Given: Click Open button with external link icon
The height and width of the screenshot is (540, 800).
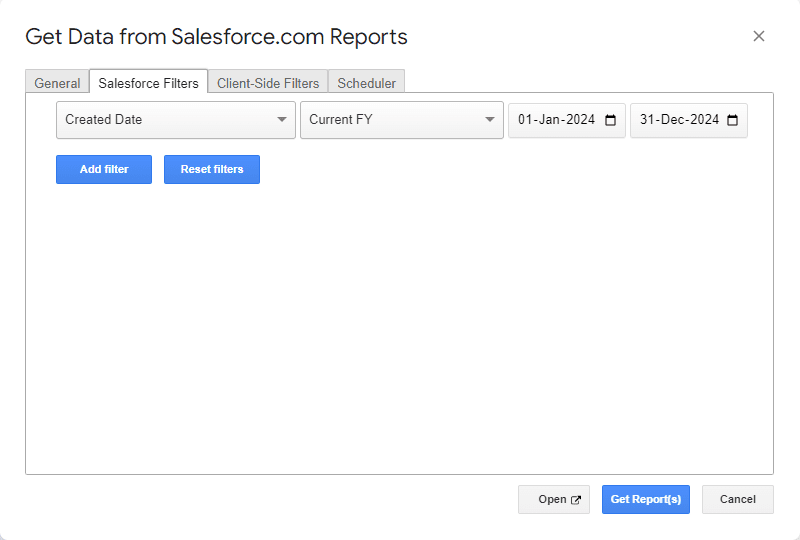Looking at the screenshot, I should [553, 499].
